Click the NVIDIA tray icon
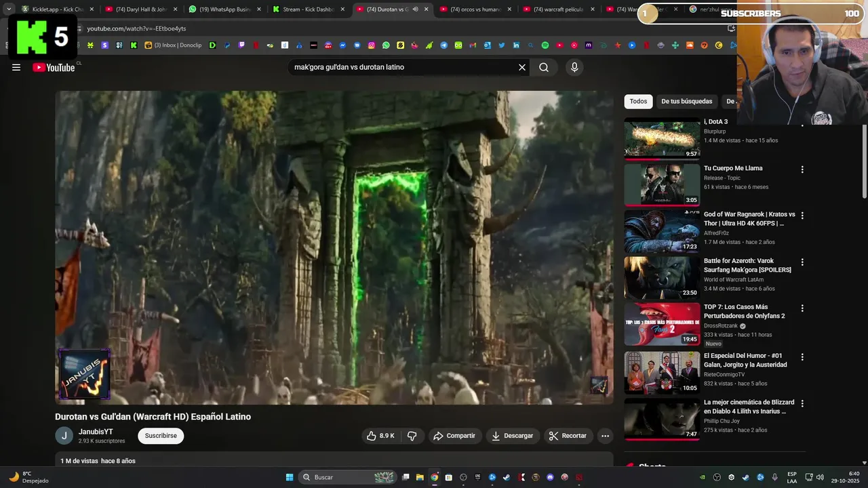The height and width of the screenshot is (488, 868). pyautogui.click(x=703, y=477)
